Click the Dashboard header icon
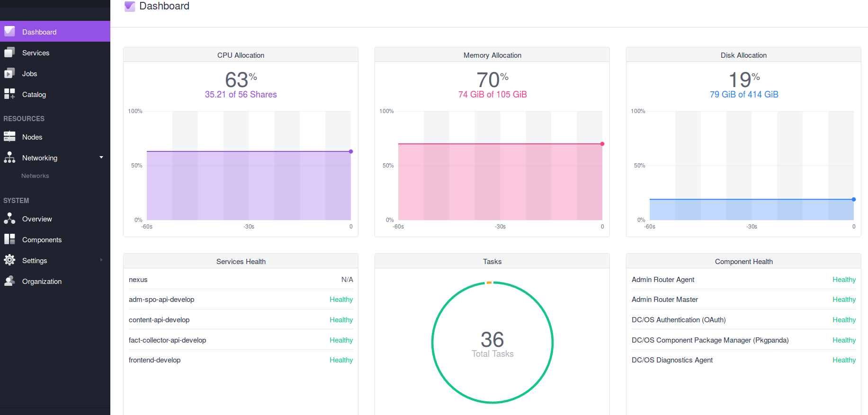 point(130,6)
